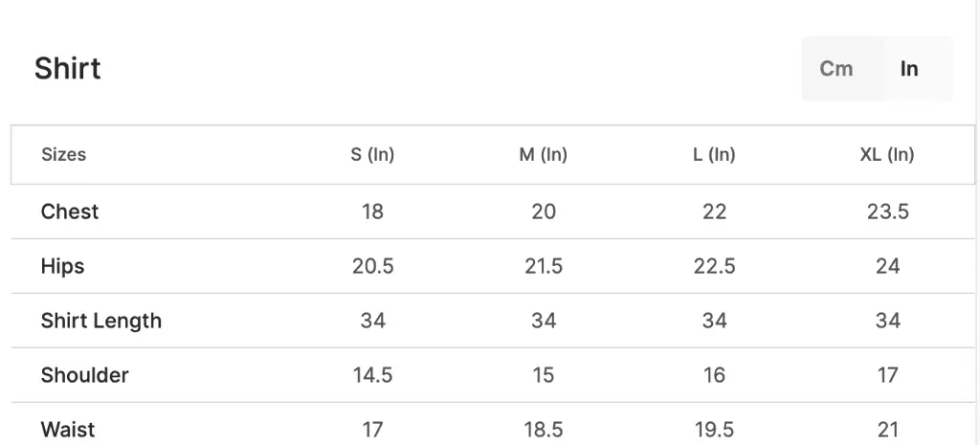Select the In unit toggle
The height and width of the screenshot is (445, 980).
point(909,68)
